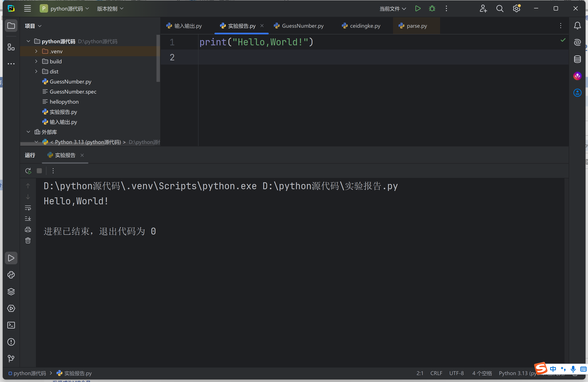Open GuessNumber.spec in the project tree

(73, 91)
